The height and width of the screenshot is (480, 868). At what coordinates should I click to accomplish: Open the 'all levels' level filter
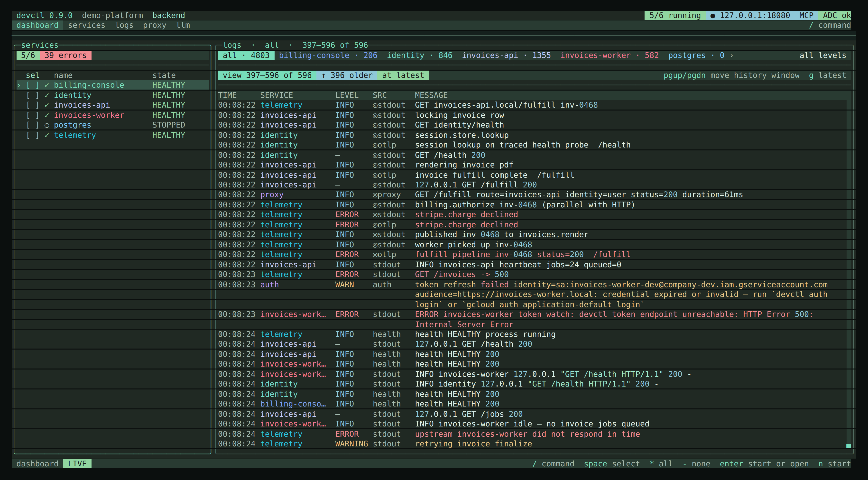tap(822, 55)
